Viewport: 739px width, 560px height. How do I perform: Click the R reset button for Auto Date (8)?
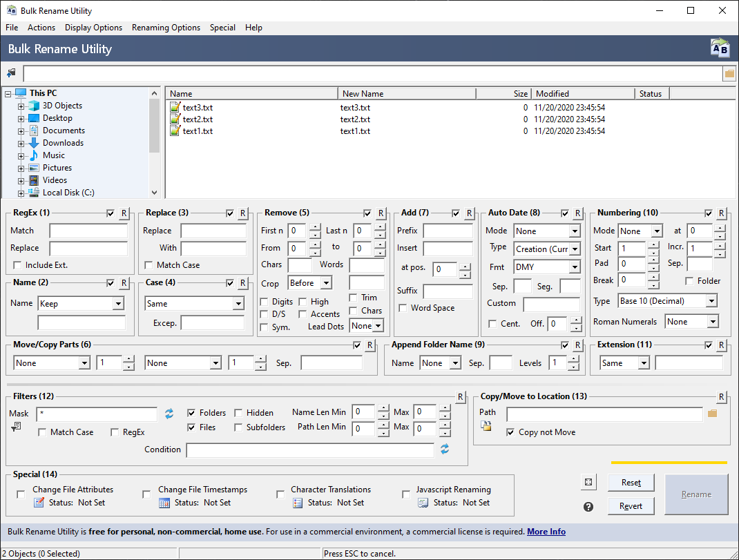pos(578,213)
